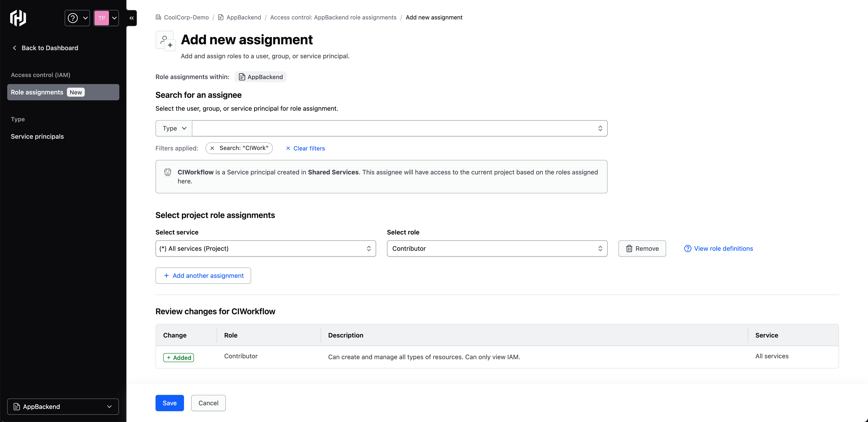Screen dimensions: 868x422
Task: Remove the Search CIWork filter chip
Action: (x=212, y=148)
